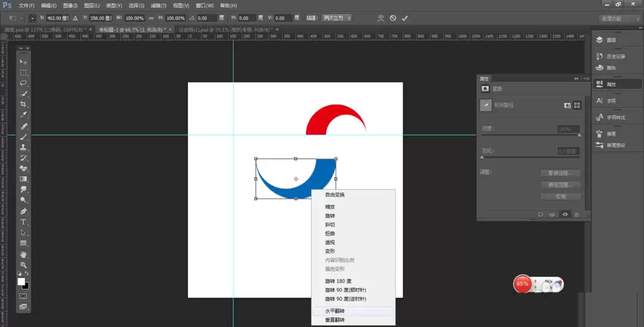644x327 pixels.
Task: Select the Clone Stamp tool
Action: (x=23, y=147)
